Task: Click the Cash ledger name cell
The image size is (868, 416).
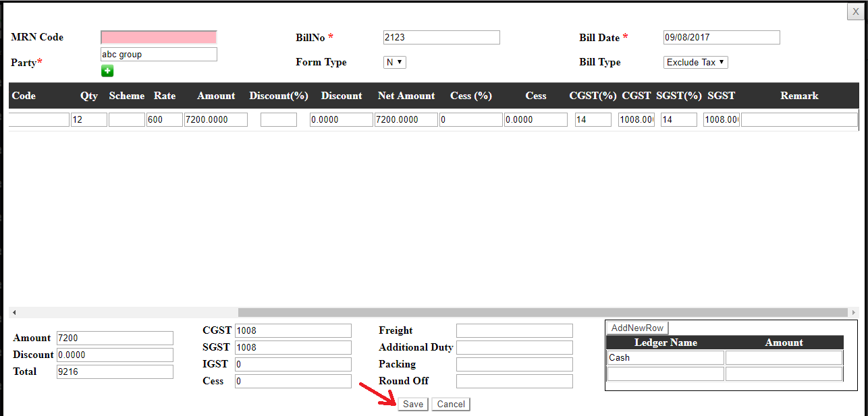Action: [665, 357]
